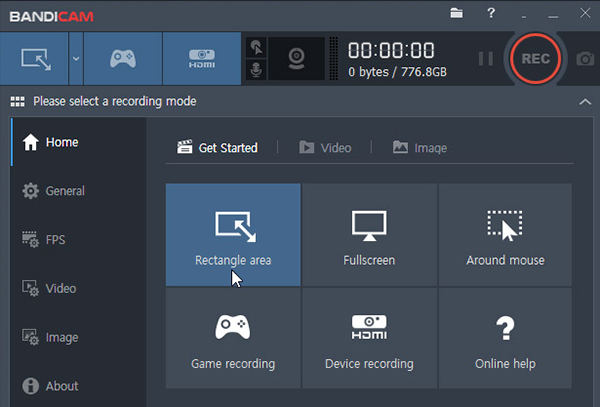Toggle the microphone recording icon
Image resolution: width=600 pixels, height=407 pixels.
256,70
